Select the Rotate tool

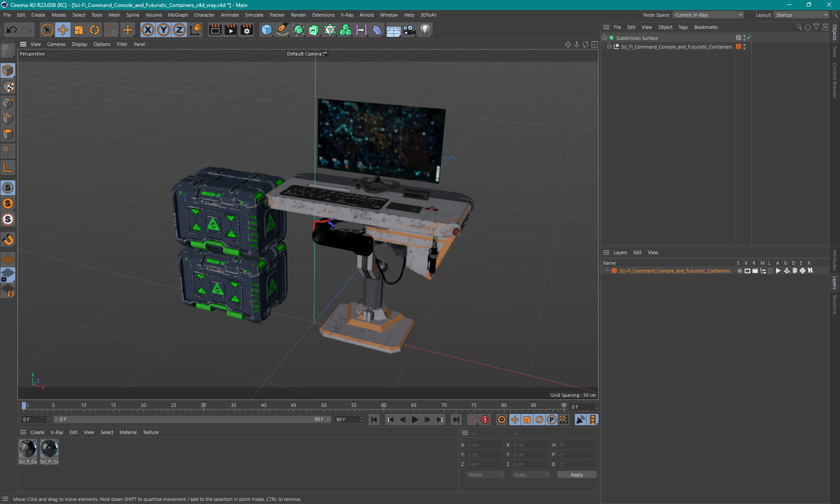click(94, 30)
